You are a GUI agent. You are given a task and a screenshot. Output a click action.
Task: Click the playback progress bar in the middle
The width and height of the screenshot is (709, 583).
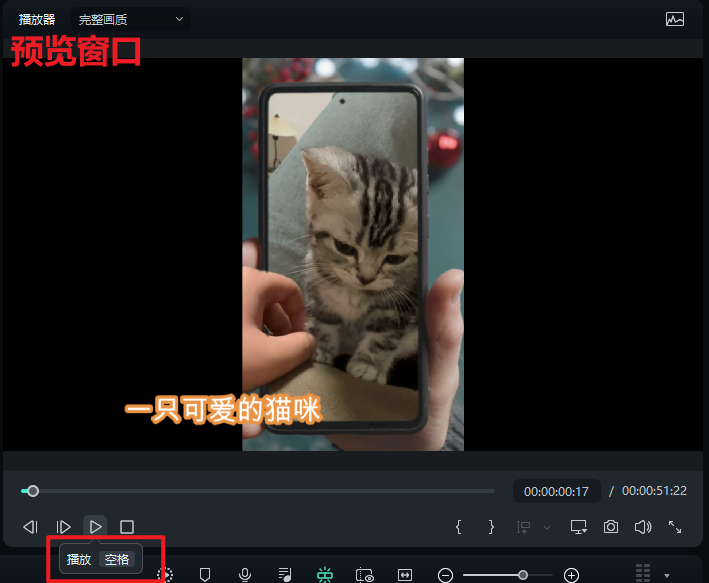point(260,491)
